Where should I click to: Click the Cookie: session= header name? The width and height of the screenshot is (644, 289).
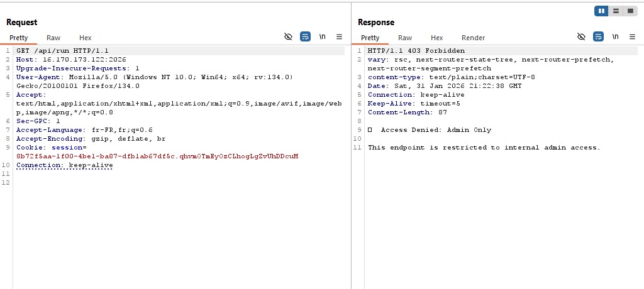point(52,148)
